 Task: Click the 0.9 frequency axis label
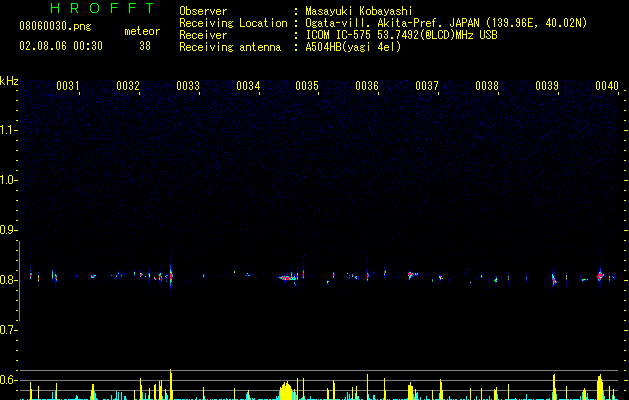pyautogui.click(x=8, y=230)
